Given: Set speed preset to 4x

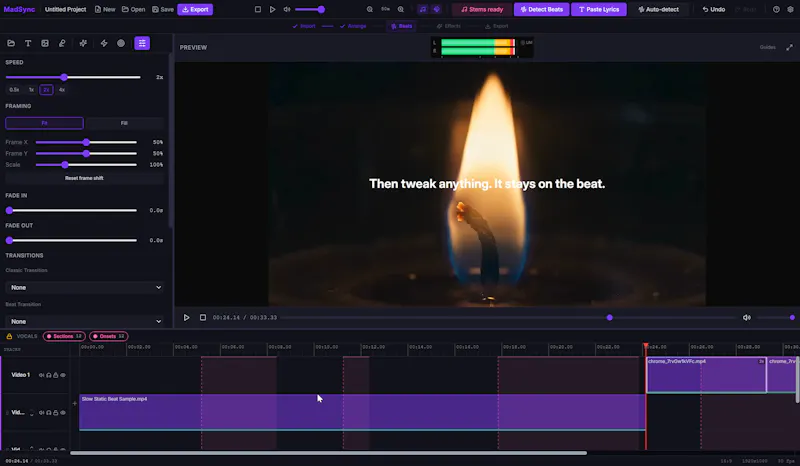Looking at the screenshot, I should click(62, 90).
